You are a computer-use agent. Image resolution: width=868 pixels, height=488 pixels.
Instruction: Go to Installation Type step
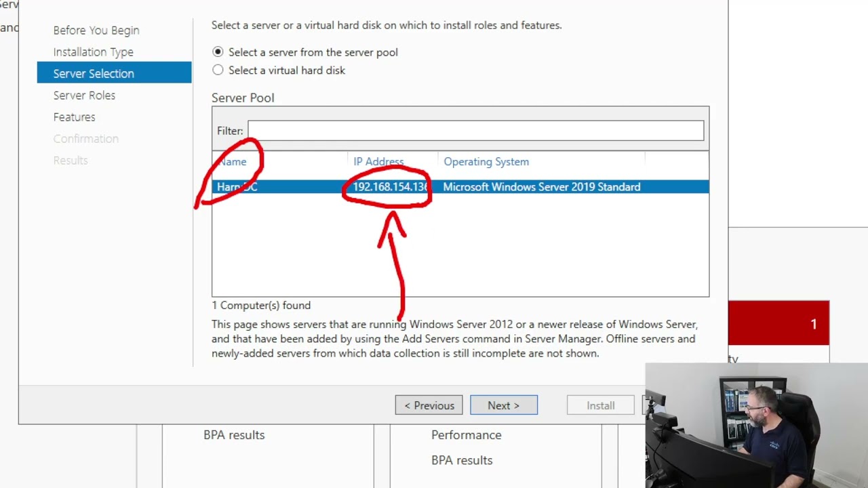pyautogui.click(x=94, y=52)
